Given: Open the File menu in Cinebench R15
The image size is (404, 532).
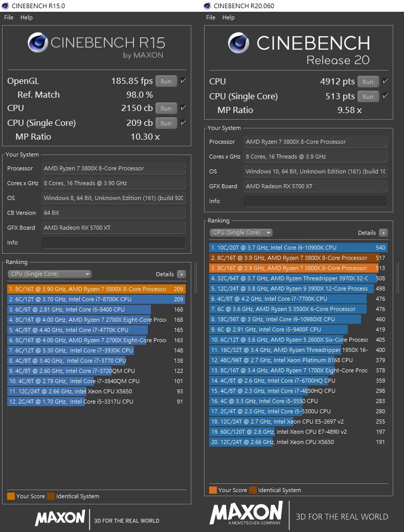Looking at the screenshot, I should pos(9,17).
